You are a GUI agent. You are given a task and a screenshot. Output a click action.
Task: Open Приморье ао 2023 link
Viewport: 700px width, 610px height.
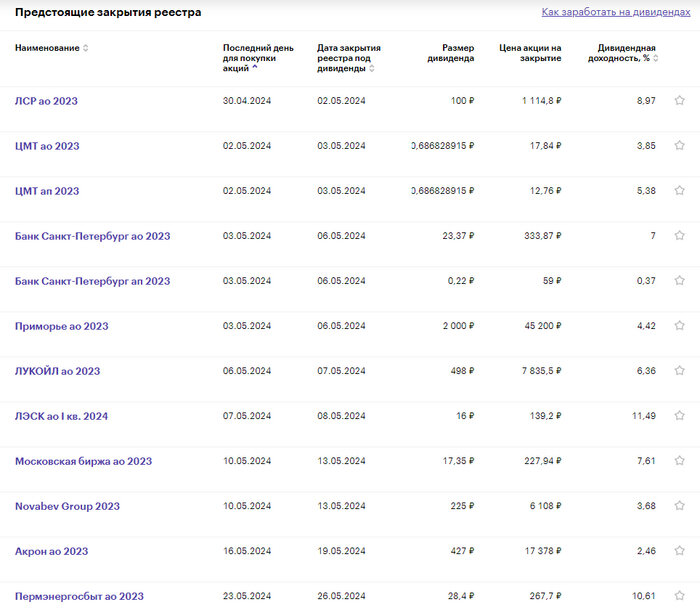tap(62, 326)
